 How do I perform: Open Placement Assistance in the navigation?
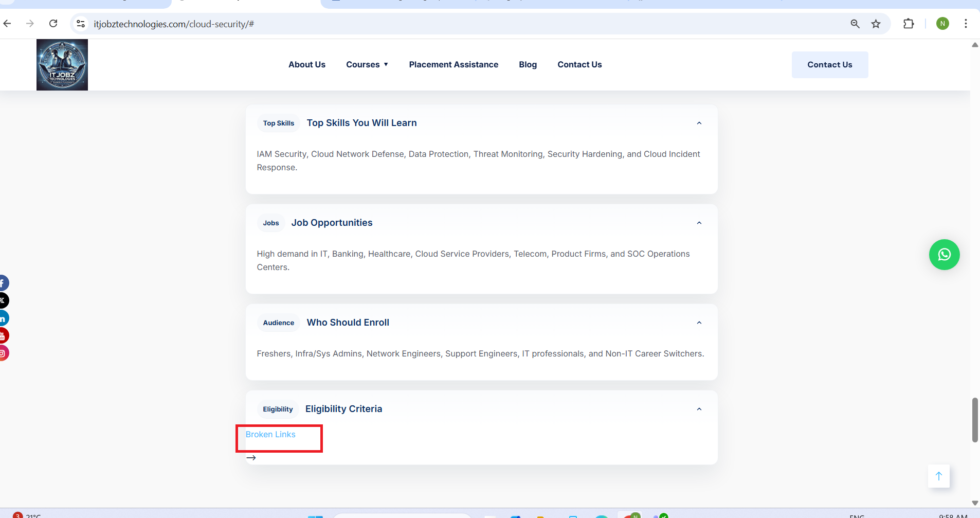point(453,65)
